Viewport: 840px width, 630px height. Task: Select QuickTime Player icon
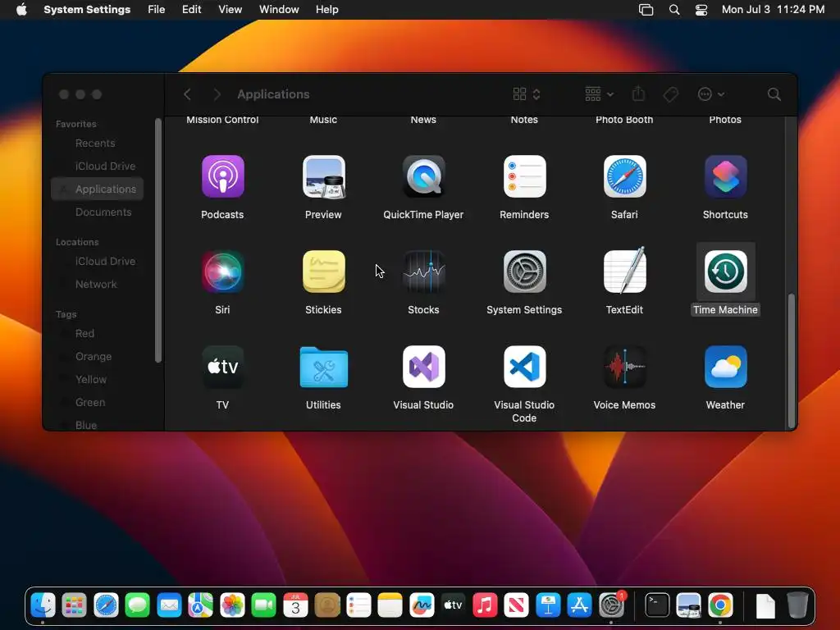(424, 177)
